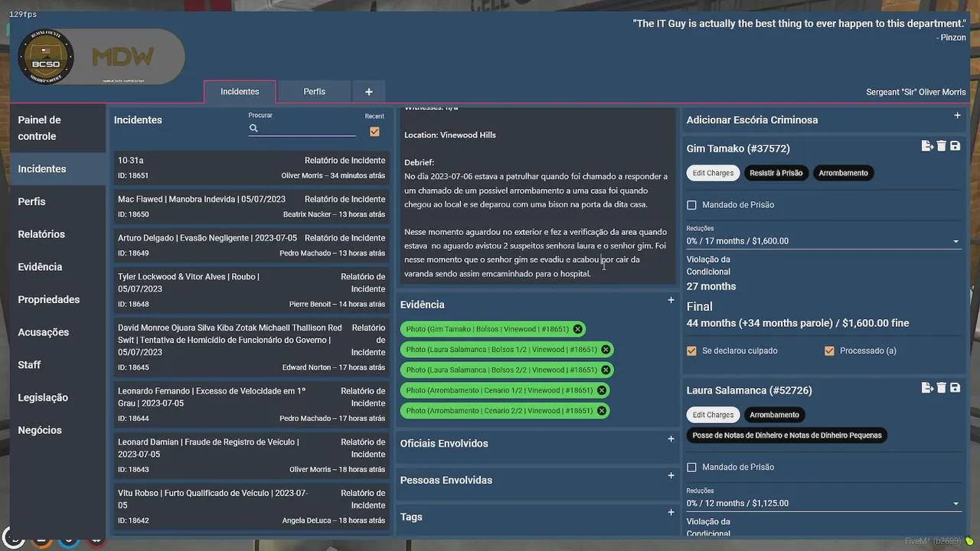
Task: Remove the Laura Salamanca Bolsos 2/2 evidence tag
Action: pyautogui.click(x=606, y=370)
